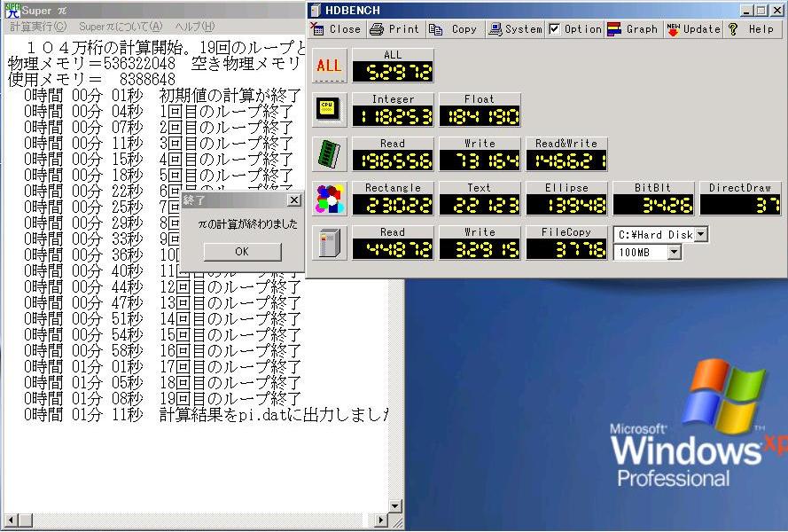Click the 計算結果をpi.datに出力しました line
The width and height of the screenshot is (788, 532).
206,415
